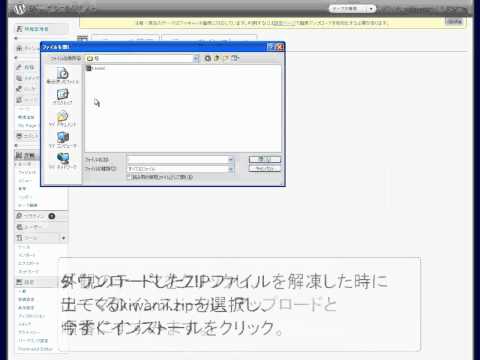Expand the Look in folder dropdown

pyautogui.click(x=196, y=59)
